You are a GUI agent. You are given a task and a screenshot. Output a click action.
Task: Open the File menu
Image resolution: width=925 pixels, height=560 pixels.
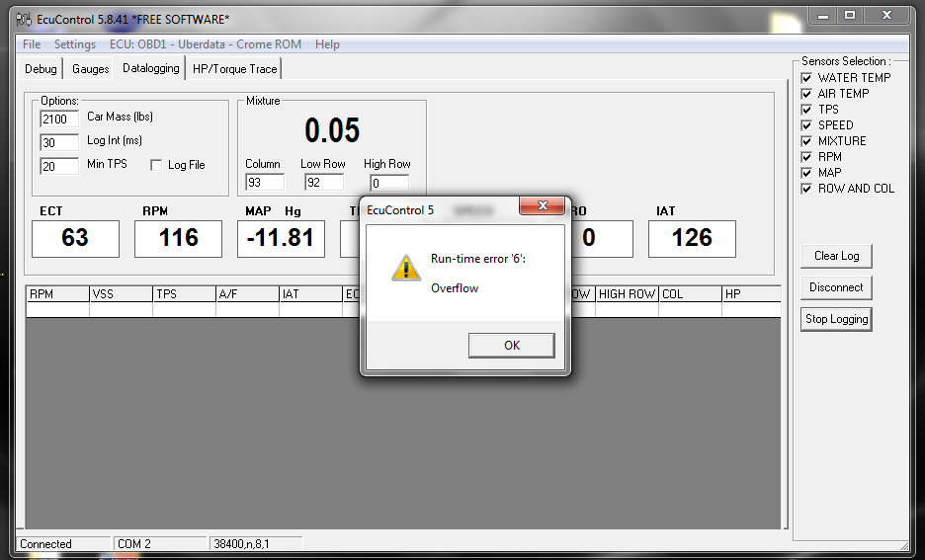click(32, 44)
